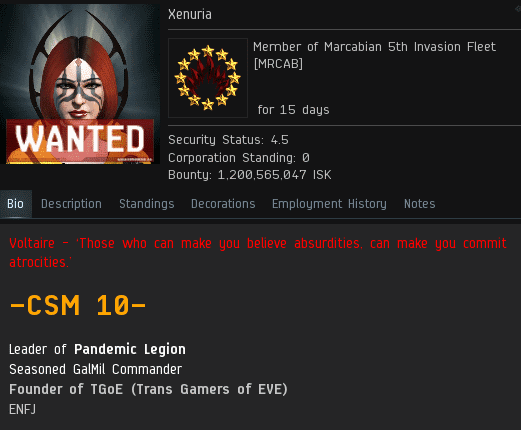521x430 pixels.
Task: Click the WANTED banner on the portrait
Action: pyautogui.click(x=80, y=139)
